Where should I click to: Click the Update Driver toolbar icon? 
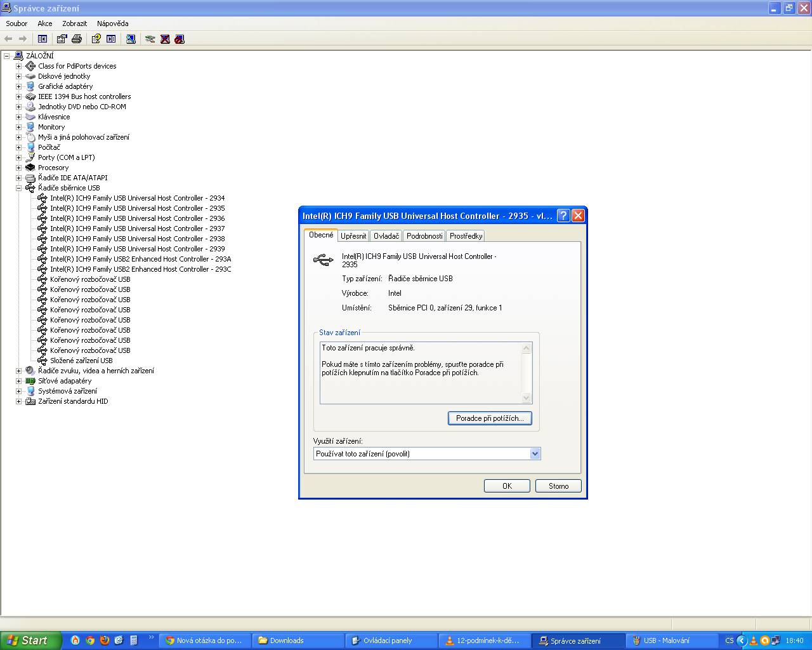[150, 39]
